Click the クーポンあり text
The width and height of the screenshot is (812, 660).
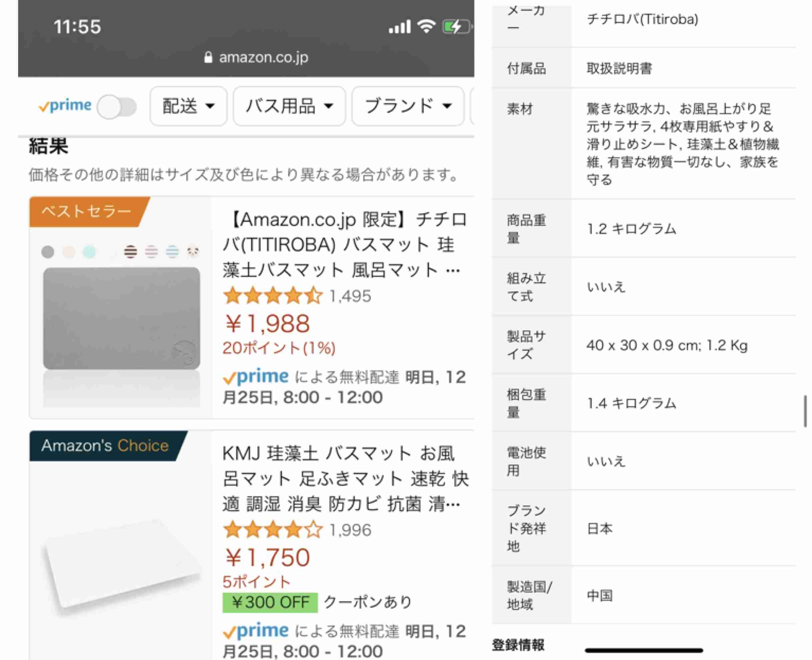(368, 602)
